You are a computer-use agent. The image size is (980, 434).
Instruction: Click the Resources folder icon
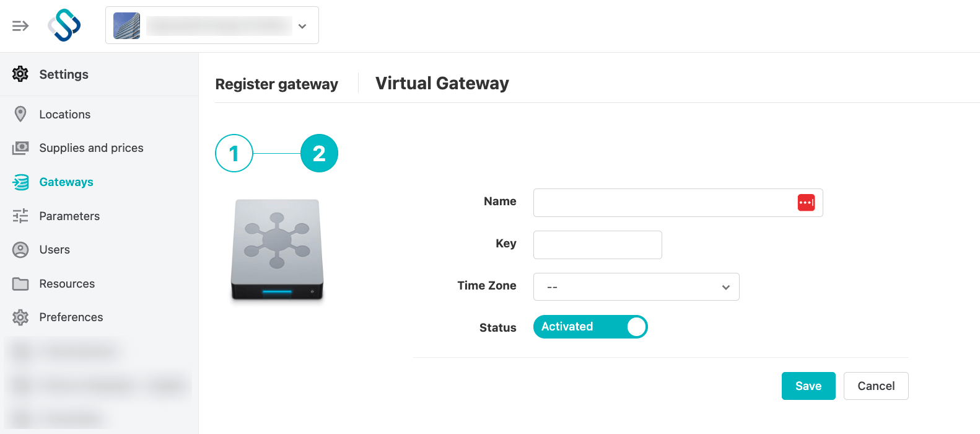[x=20, y=283]
